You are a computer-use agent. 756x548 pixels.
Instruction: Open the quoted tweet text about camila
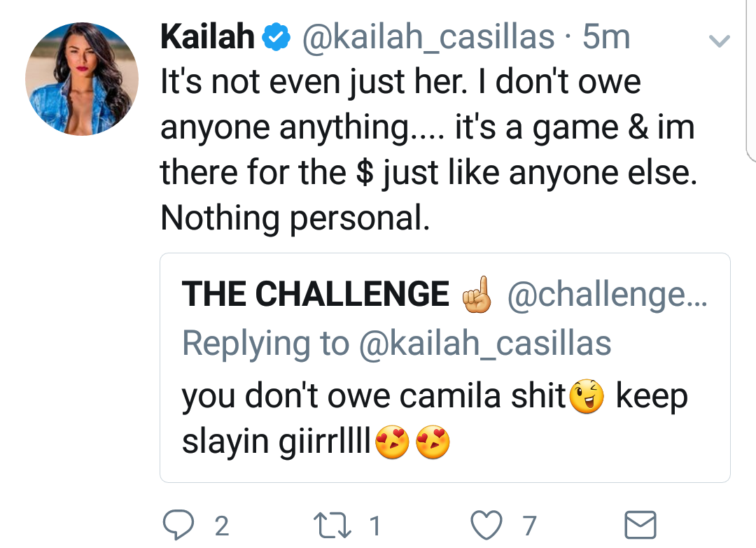pos(435,418)
